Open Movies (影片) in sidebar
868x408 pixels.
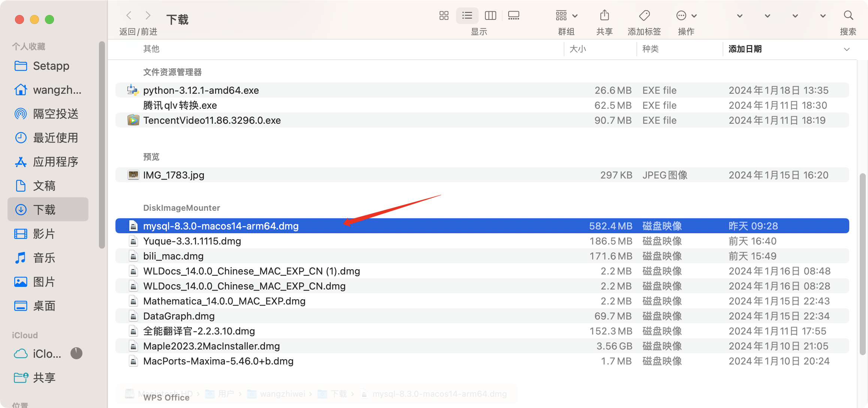(x=48, y=234)
